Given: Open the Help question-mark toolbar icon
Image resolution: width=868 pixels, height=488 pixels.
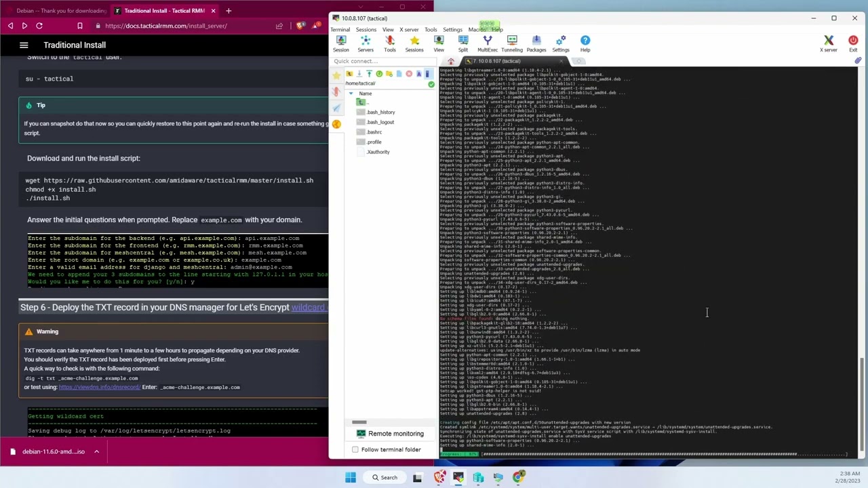Looking at the screenshot, I should tap(585, 44).
